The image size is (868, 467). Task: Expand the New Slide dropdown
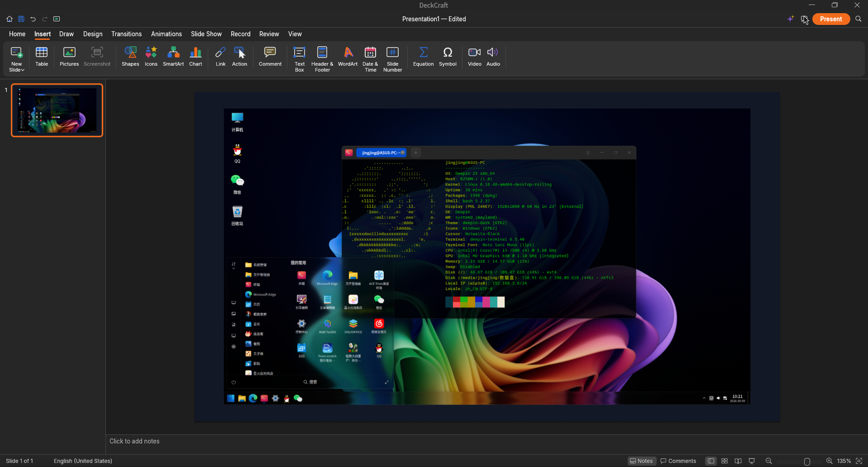(x=17, y=70)
